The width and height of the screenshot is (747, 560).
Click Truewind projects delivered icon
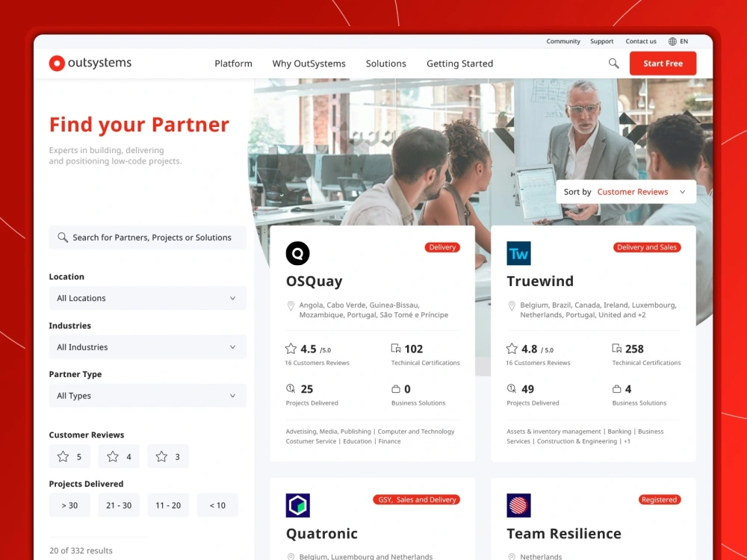512,388
